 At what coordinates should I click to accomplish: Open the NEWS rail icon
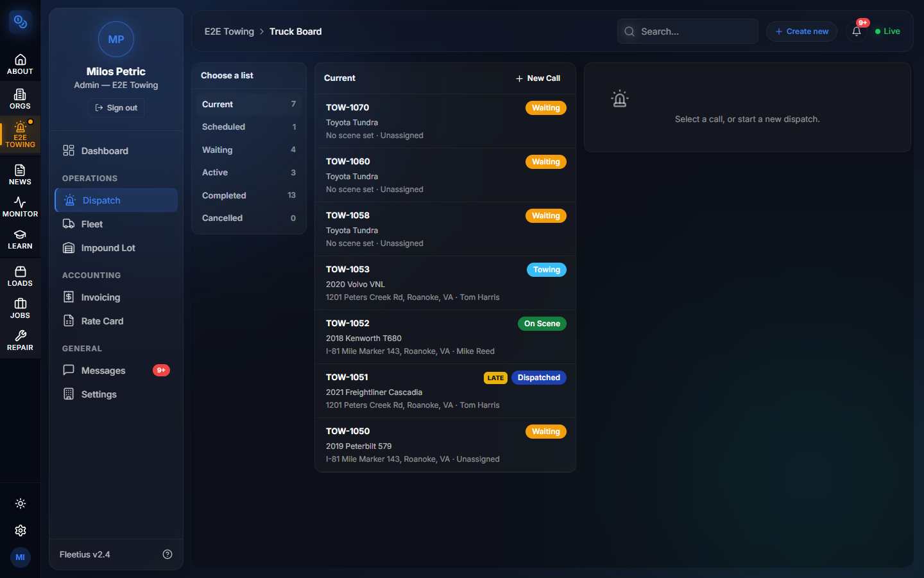tap(20, 175)
